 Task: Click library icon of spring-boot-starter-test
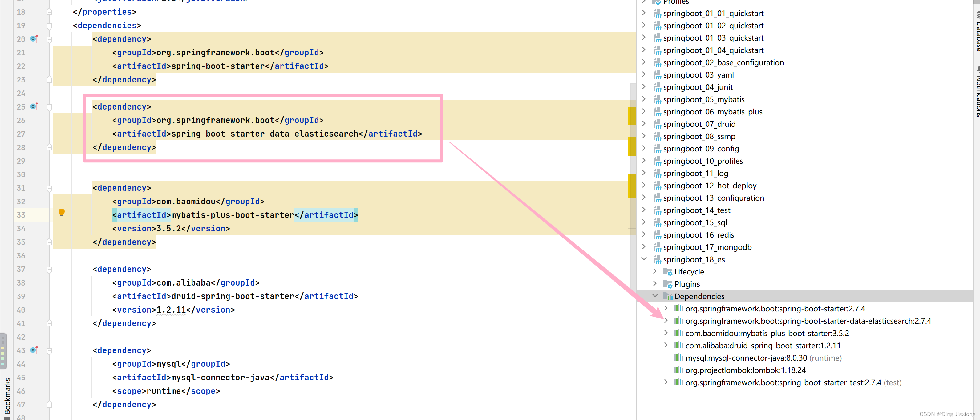coord(679,382)
